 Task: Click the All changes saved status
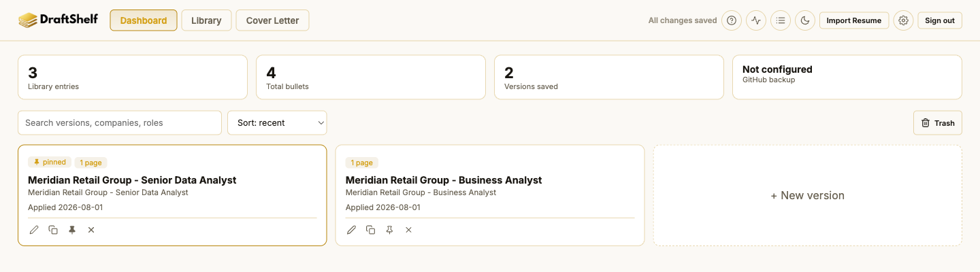[683, 20]
